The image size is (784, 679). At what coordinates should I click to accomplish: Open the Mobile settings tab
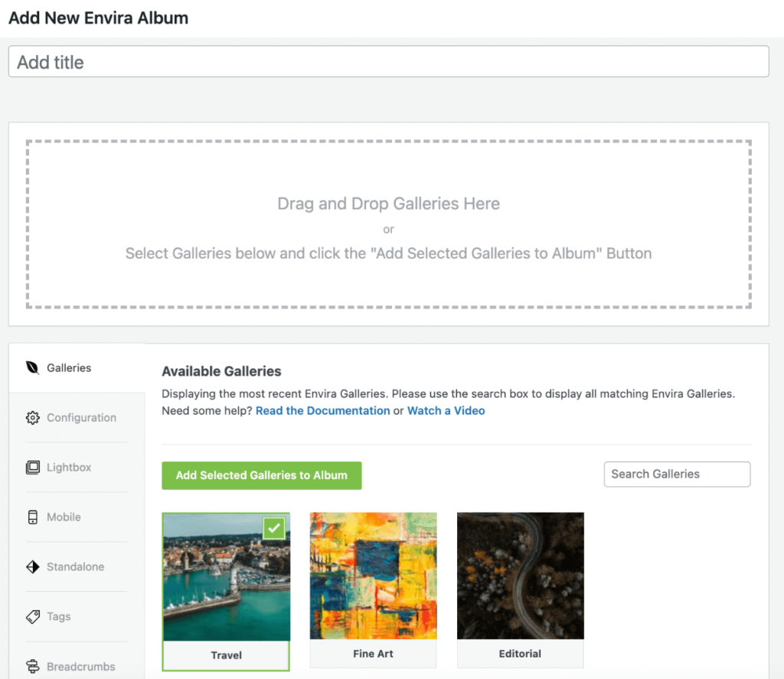pos(77,517)
